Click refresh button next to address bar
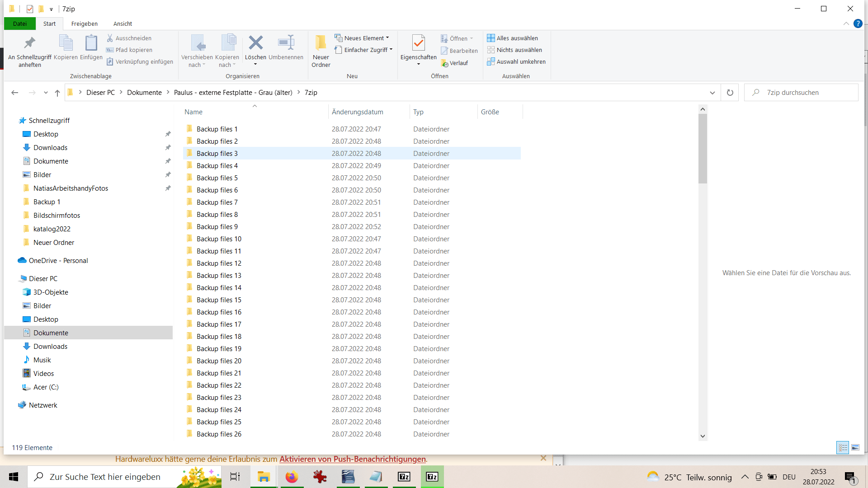The width and height of the screenshot is (868, 488). click(x=730, y=93)
